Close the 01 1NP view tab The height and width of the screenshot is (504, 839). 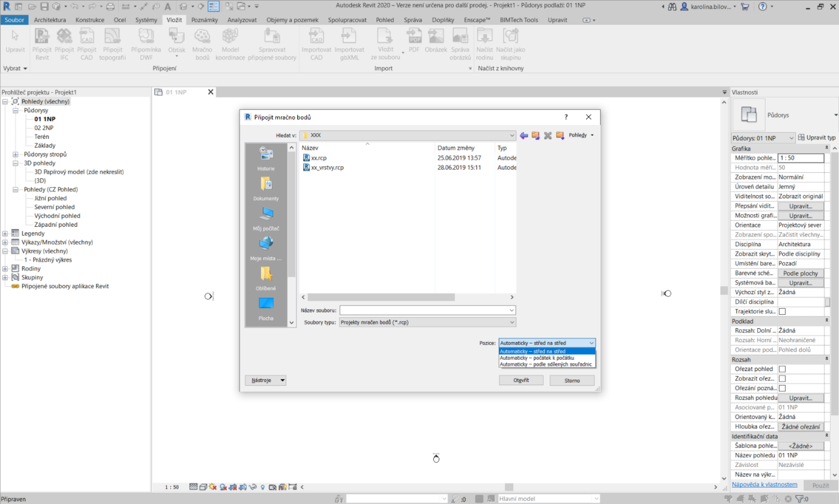(211, 92)
